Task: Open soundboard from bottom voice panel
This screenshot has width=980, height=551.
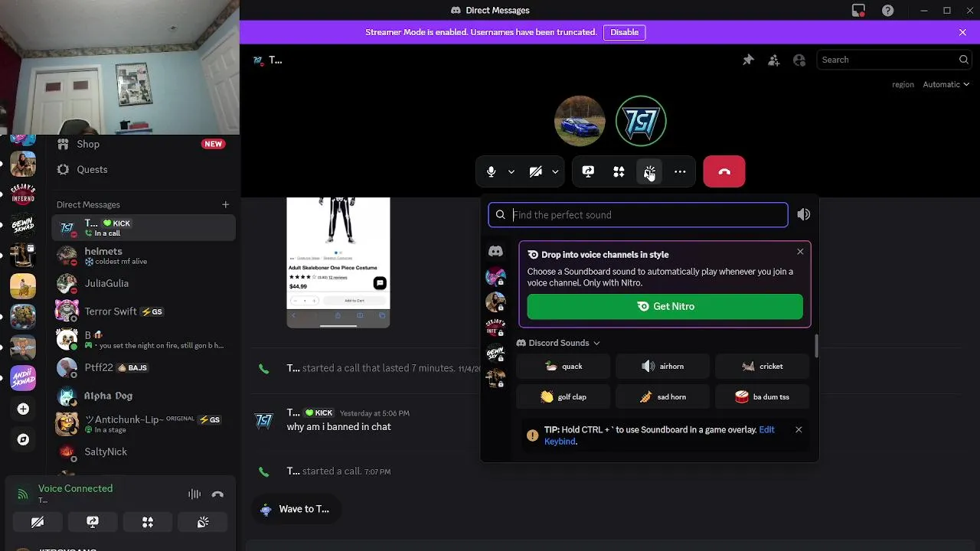Action: pos(203,522)
